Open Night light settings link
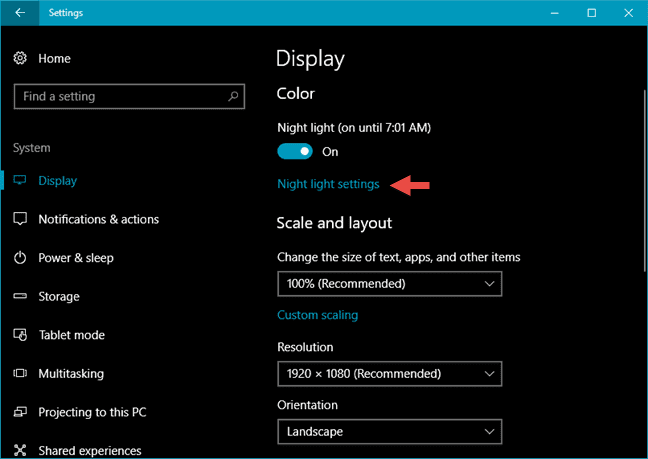 (328, 184)
